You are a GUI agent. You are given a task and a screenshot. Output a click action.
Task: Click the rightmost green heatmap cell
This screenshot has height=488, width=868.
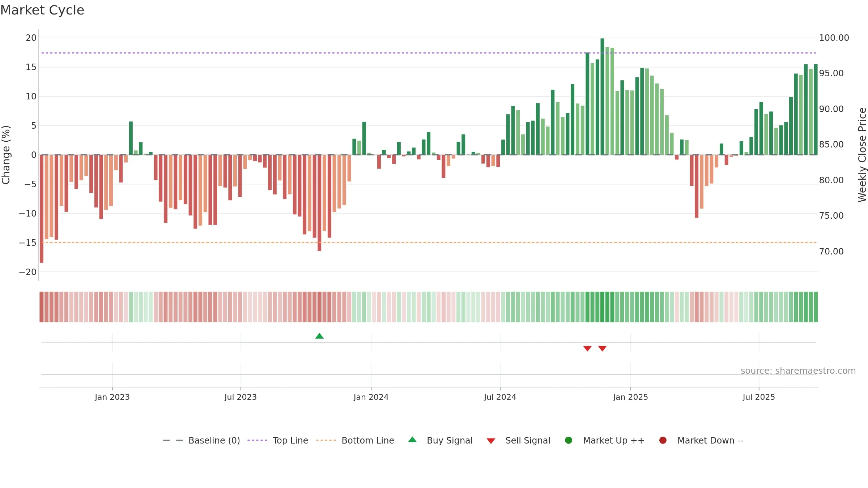(816, 307)
